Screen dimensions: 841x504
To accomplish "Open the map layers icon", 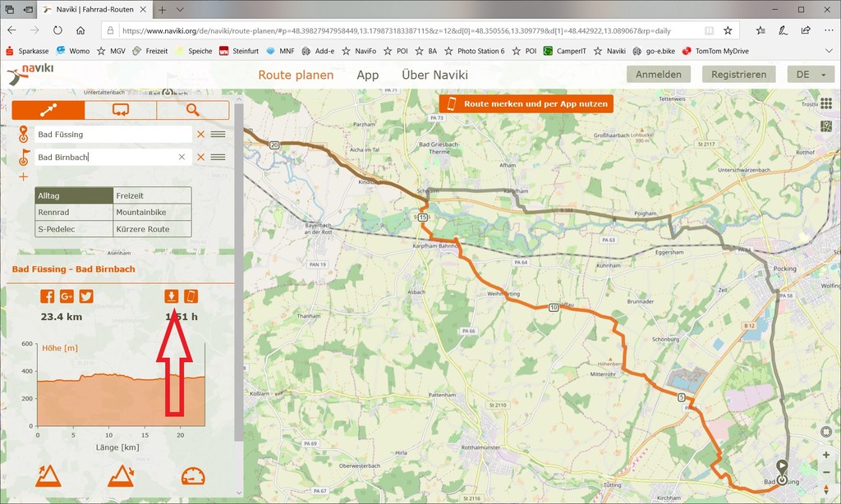I will coord(826,127).
